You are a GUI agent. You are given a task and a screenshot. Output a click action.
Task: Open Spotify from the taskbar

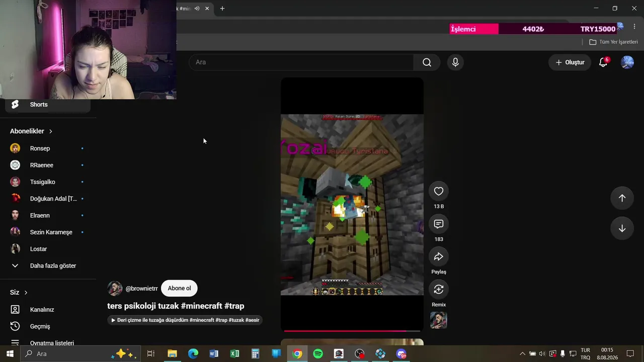[318, 354]
